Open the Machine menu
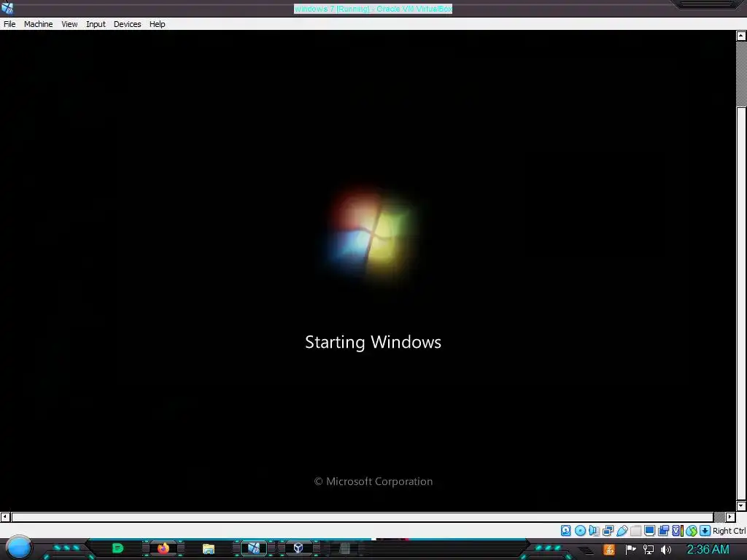Screen dimensions: 747x560 pos(38,24)
